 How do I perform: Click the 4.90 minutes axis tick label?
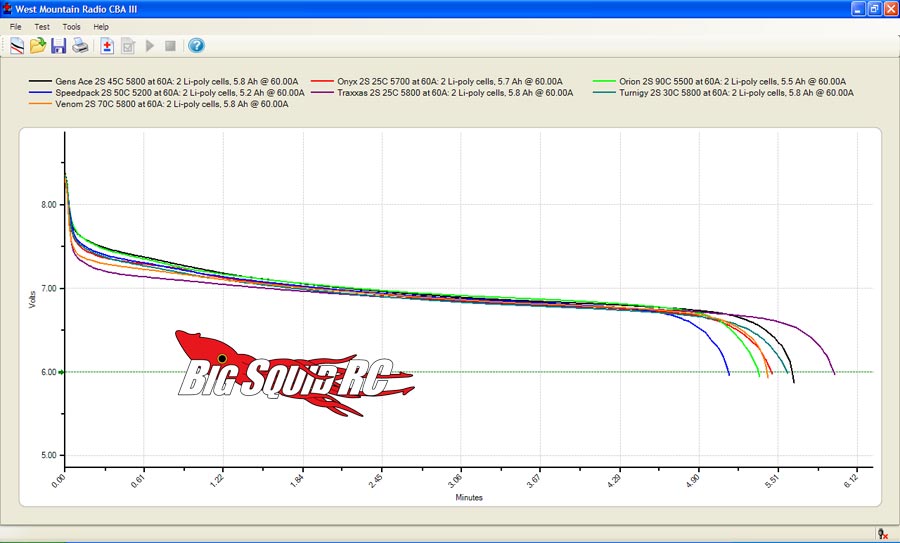pos(692,481)
